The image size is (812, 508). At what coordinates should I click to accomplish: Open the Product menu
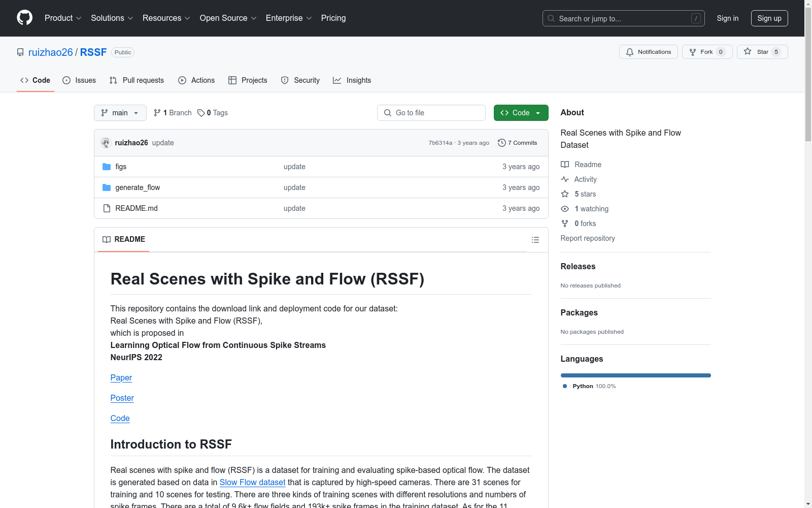pos(63,18)
